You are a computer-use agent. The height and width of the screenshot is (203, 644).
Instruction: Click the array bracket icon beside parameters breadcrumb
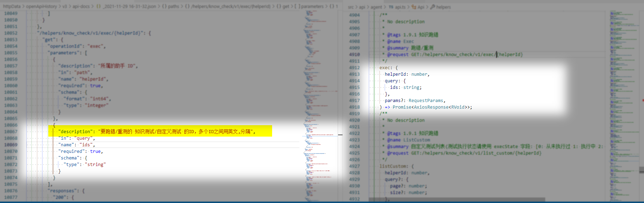point(297,6)
